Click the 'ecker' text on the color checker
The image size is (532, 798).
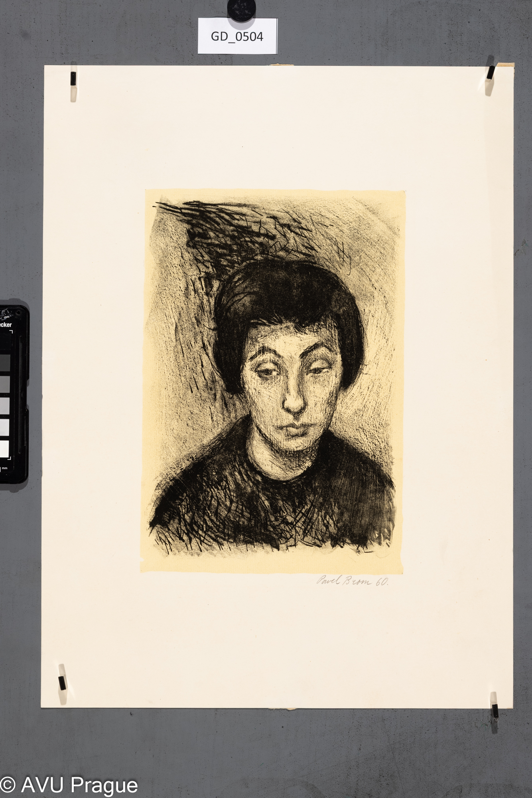[6, 325]
